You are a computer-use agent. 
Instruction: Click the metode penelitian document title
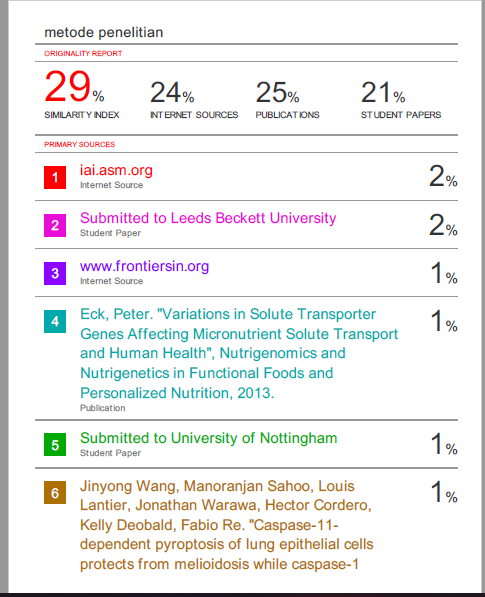104,32
